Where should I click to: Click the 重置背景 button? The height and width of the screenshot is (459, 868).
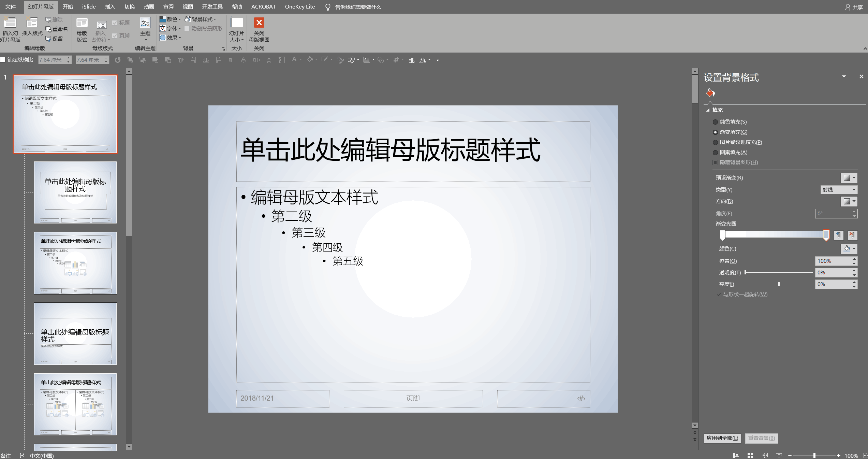[762, 438]
